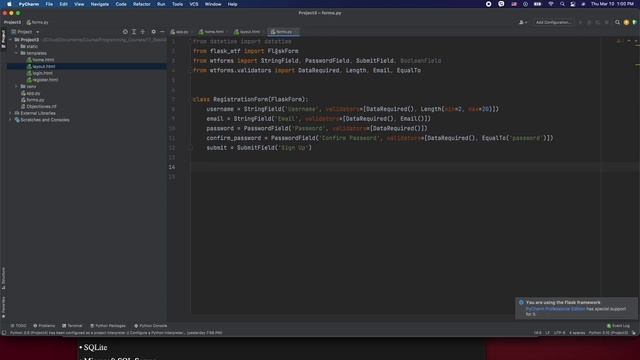Open the Python Console tool window
This screenshot has height=360, width=640.
coord(151,326)
